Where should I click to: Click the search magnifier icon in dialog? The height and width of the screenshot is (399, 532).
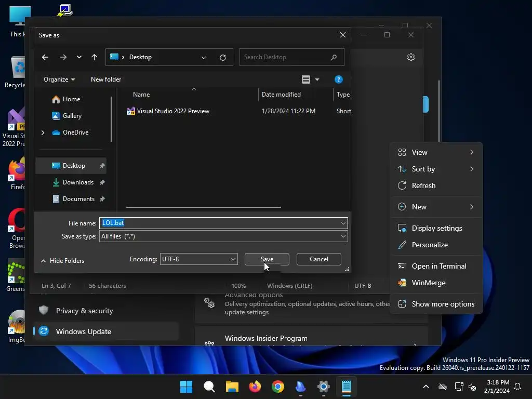[x=334, y=57]
